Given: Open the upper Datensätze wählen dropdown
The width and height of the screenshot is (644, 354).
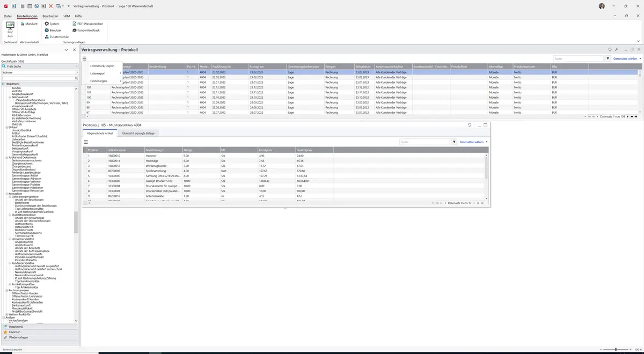Looking at the screenshot, I should pos(627,58).
